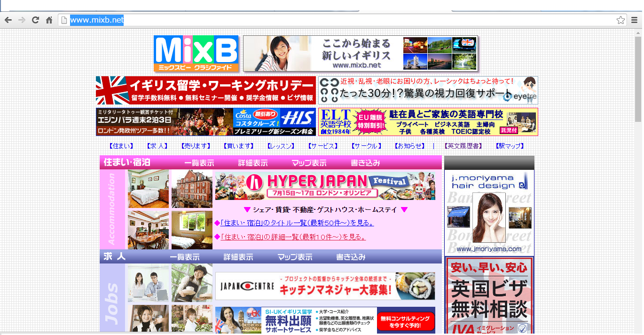Open the j.moriyama hair design ad
This screenshot has height=335, width=644.
[x=489, y=213]
